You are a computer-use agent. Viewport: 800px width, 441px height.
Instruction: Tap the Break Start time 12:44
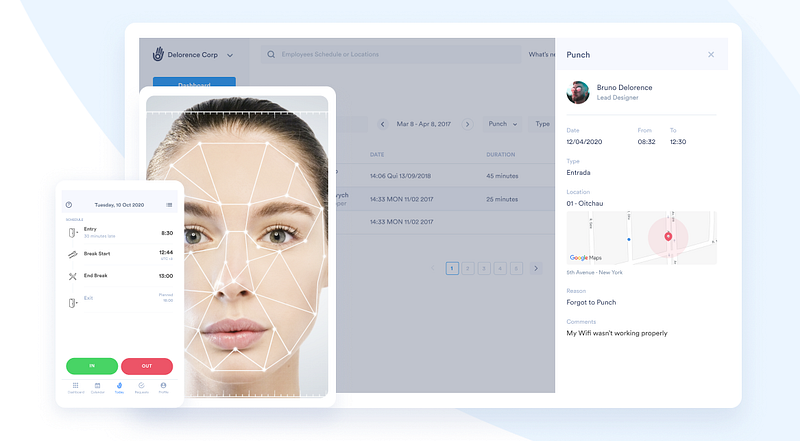pyautogui.click(x=166, y=252)
